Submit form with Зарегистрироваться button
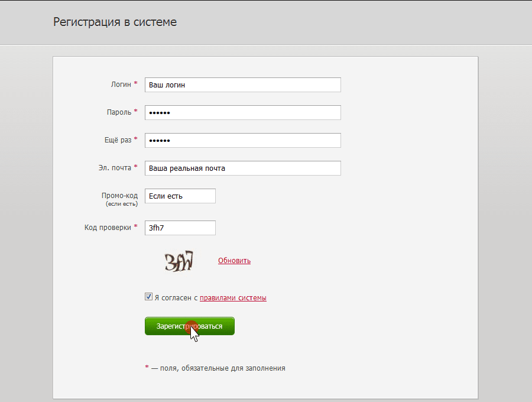Screen dimensions: 532x402 (190, 326)
